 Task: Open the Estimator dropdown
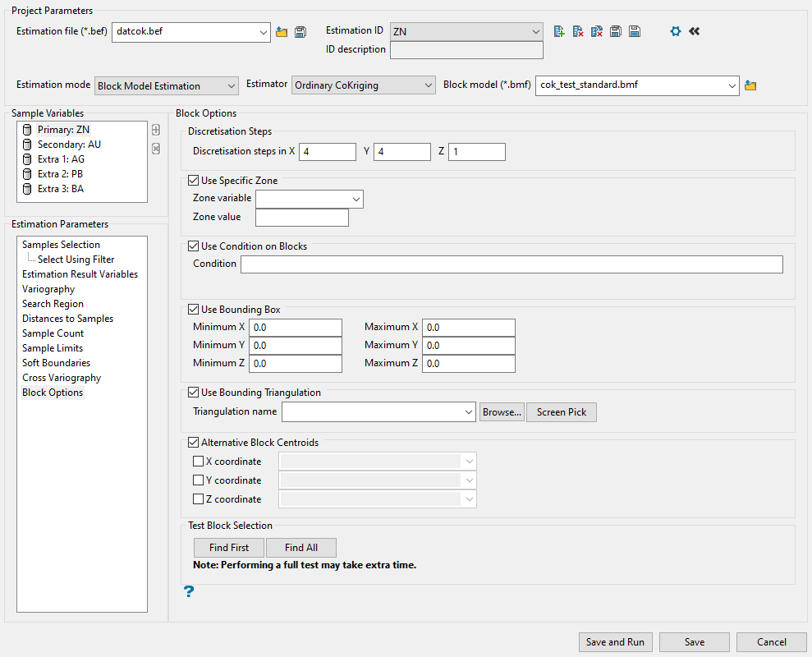[x=364, y=85]
